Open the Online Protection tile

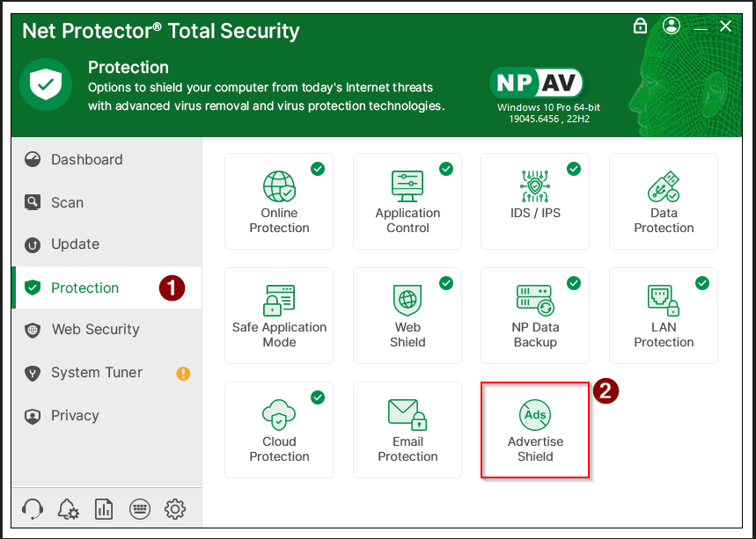tap(279, 201)
